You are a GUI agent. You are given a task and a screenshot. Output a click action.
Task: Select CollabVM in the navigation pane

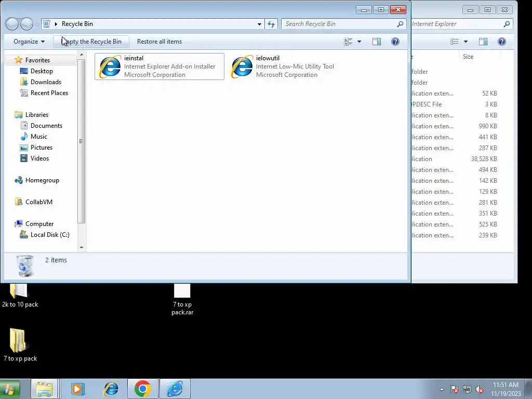click(x=38, y=202)
